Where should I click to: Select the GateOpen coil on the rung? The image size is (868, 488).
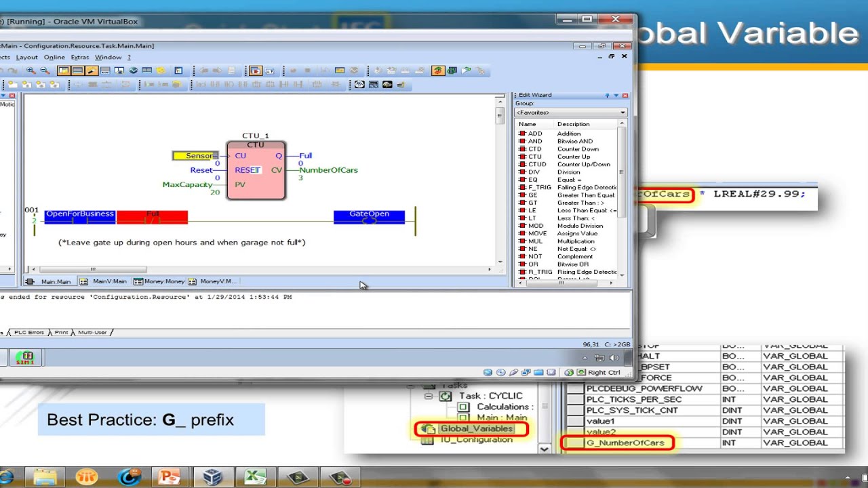(x=369, y=217)
